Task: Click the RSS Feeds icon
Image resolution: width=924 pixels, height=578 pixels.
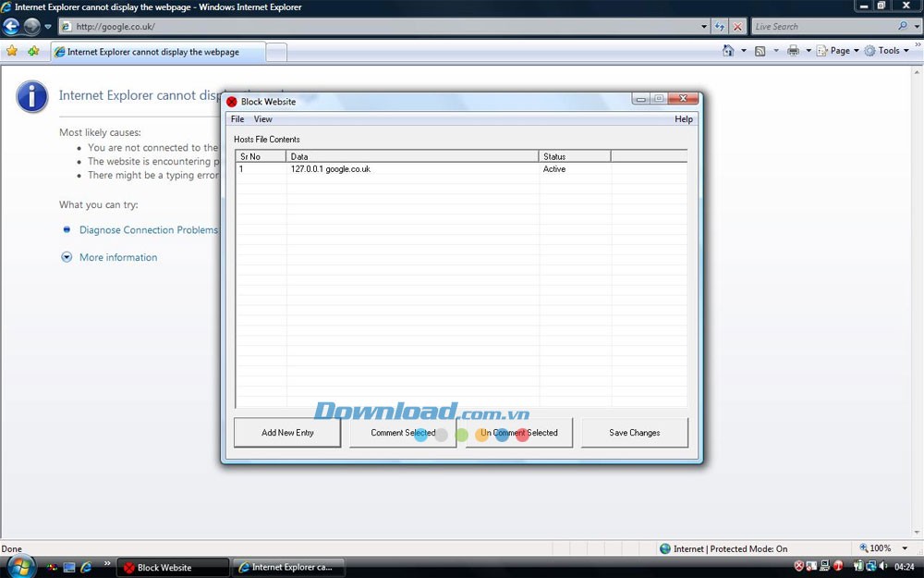Action: pyautogui.click(x=760, y=51)
